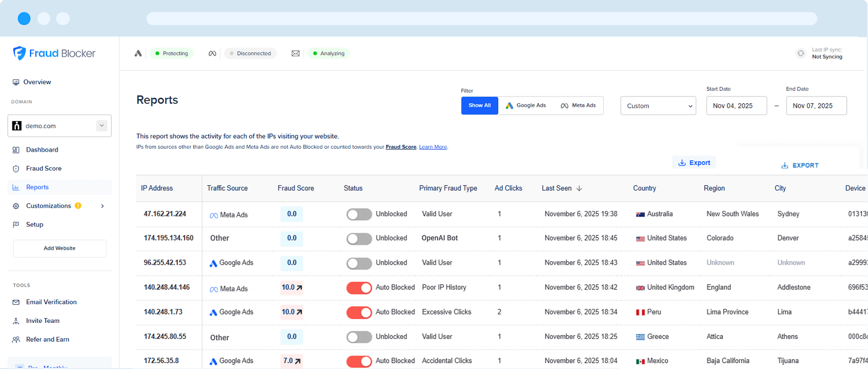Click the Fraud Blocker shield logo
This screenshot has width=868, height=369.
point(19,53)
